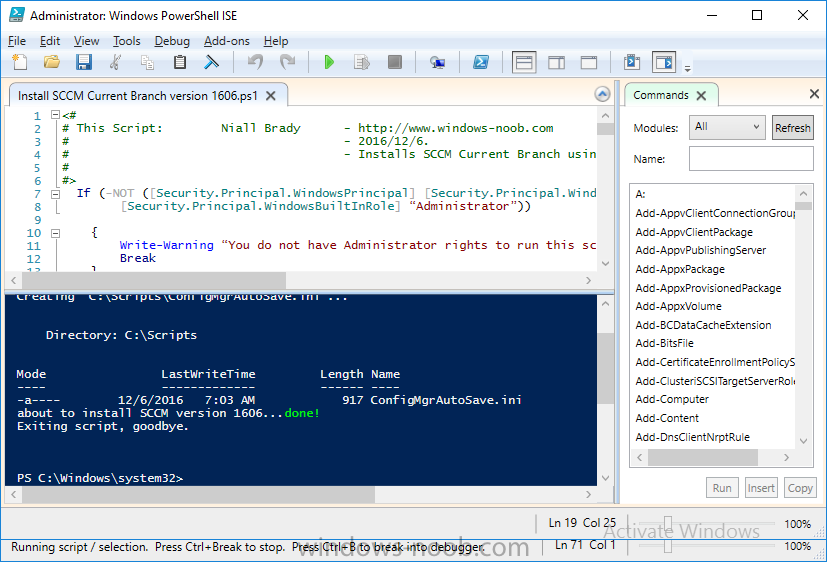827x562 pixels.
Task: Cut selection with the scissors icon
Action: coord(116,62)
